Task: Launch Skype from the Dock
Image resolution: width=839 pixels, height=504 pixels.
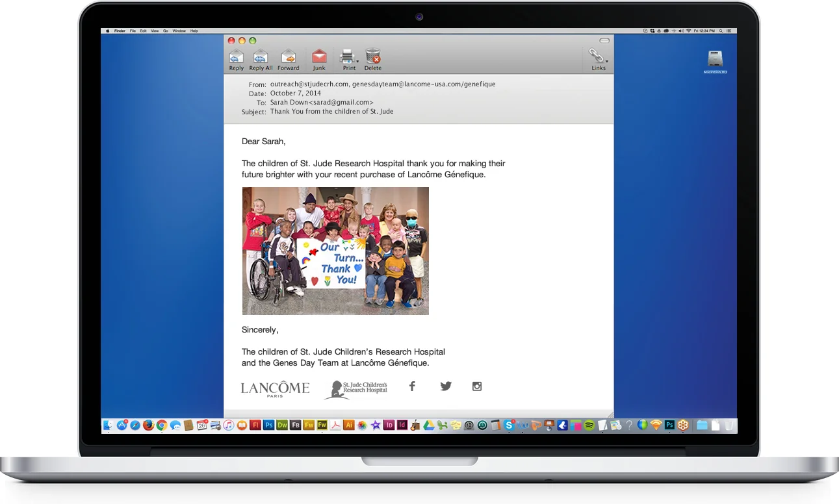Action: point(509,425)
